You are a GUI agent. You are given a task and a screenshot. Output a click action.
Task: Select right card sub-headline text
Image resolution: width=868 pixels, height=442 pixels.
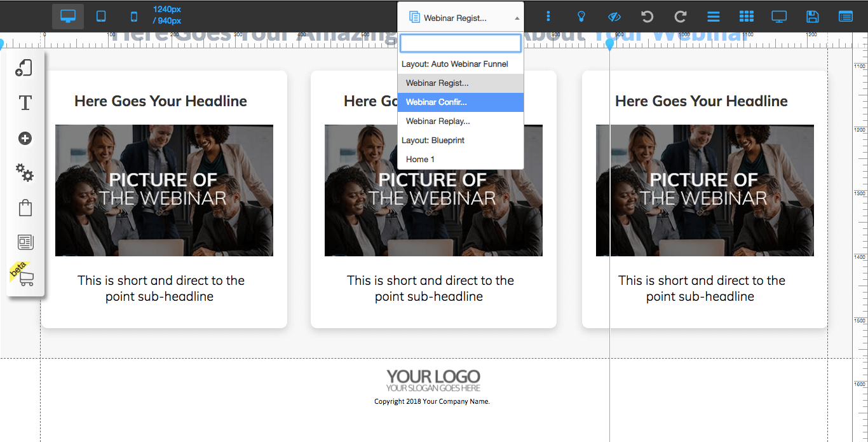[702, 288]
